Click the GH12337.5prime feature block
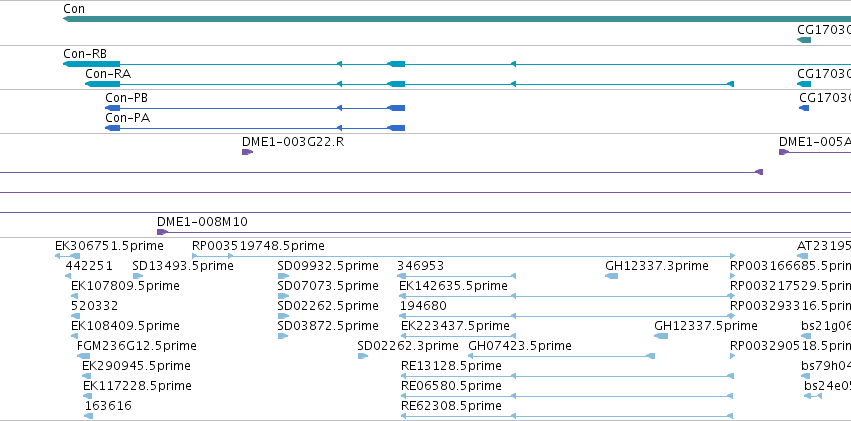This screenshot has height=421, width=851. 661,336
